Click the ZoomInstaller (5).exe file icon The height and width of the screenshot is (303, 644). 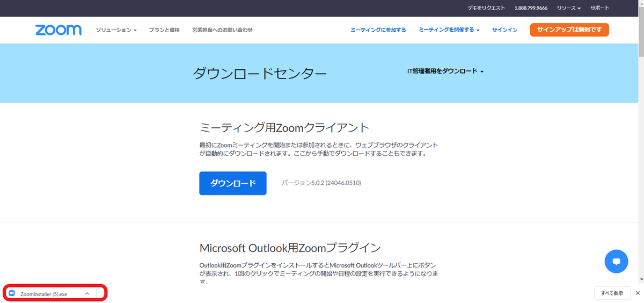point(12,294)
